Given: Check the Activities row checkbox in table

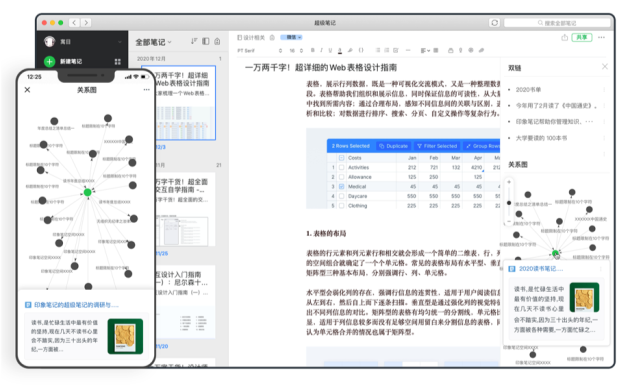Looking at the screenshot, I should tap(342, 167).
